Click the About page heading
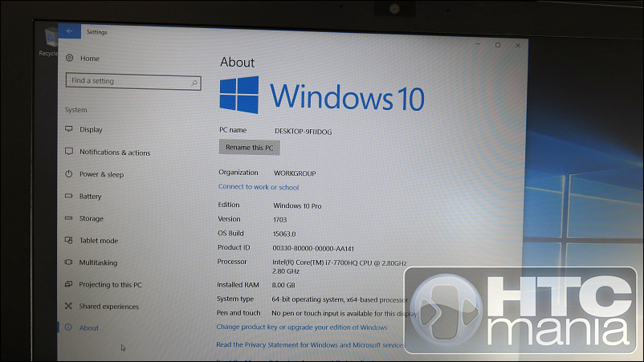This screenshot has width=644, height=362. tap(237, 62)
